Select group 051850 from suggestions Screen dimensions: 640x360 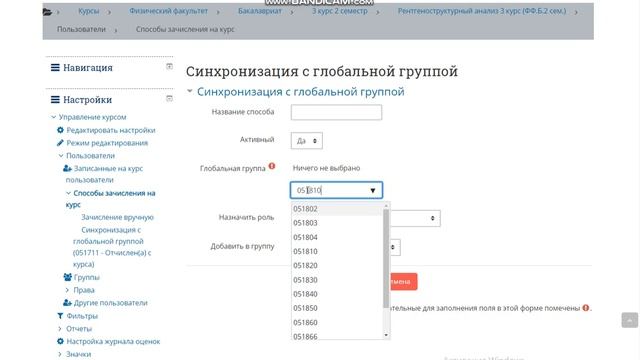(x=337, y=308)
